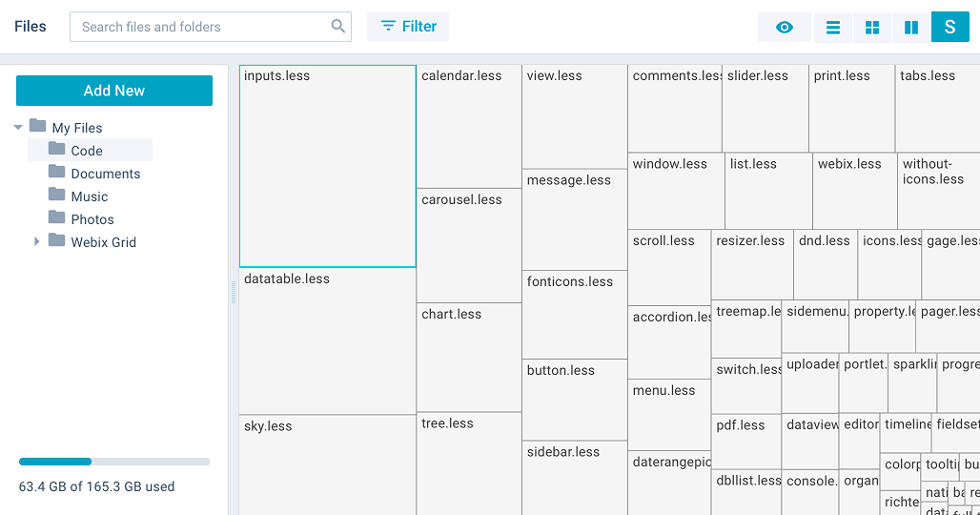
Task: Open the Documents folder
Action: [105, 174]
